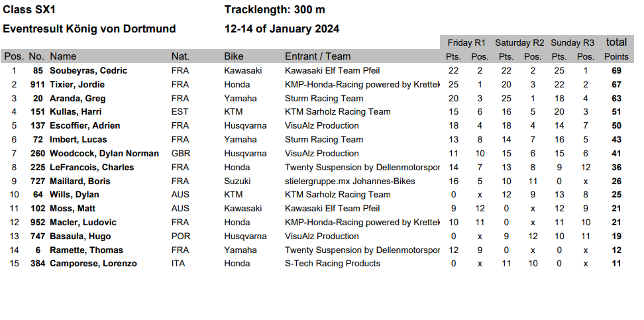Select the Tixier, Jordie row name

(77, 85)
